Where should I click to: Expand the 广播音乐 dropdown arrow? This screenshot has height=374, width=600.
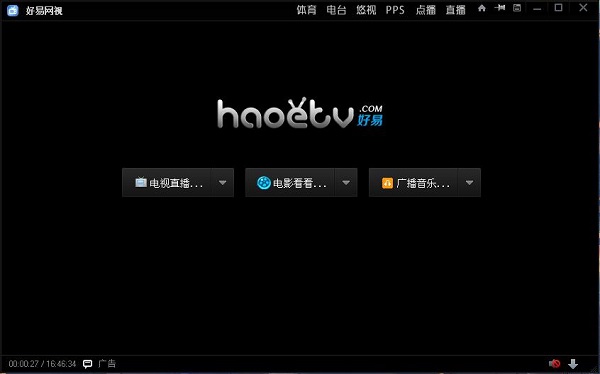click(470, 183)
